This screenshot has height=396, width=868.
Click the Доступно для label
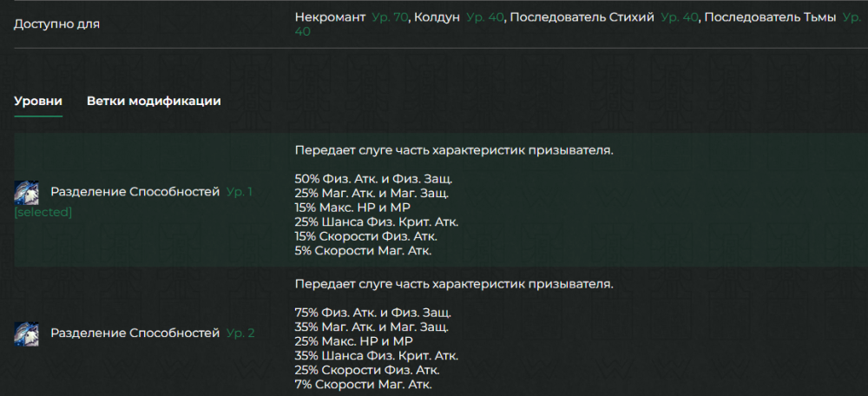[57, 24]
